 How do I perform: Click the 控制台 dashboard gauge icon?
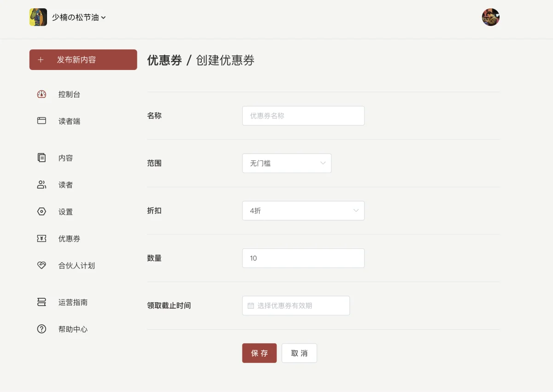tap(41, 94)
